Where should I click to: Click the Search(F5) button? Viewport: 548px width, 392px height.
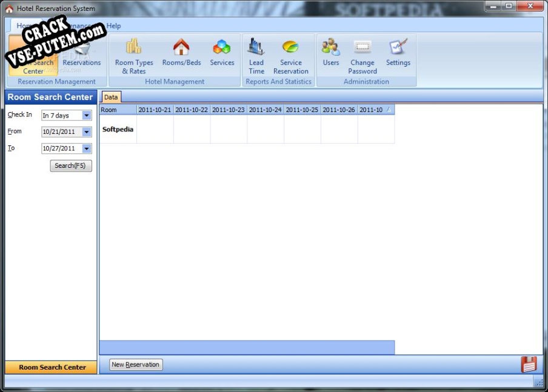[71, 165]
